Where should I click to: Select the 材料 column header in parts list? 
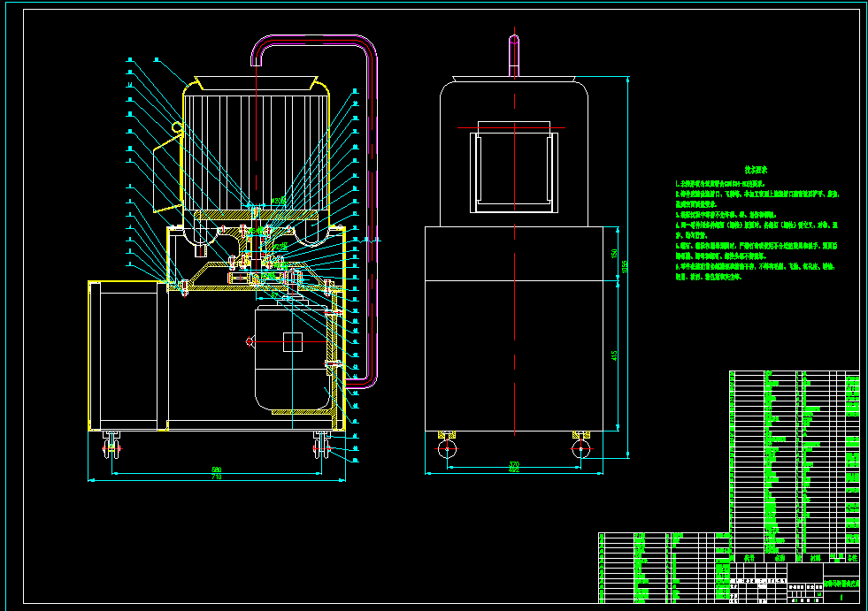click(x=816, y=558)
